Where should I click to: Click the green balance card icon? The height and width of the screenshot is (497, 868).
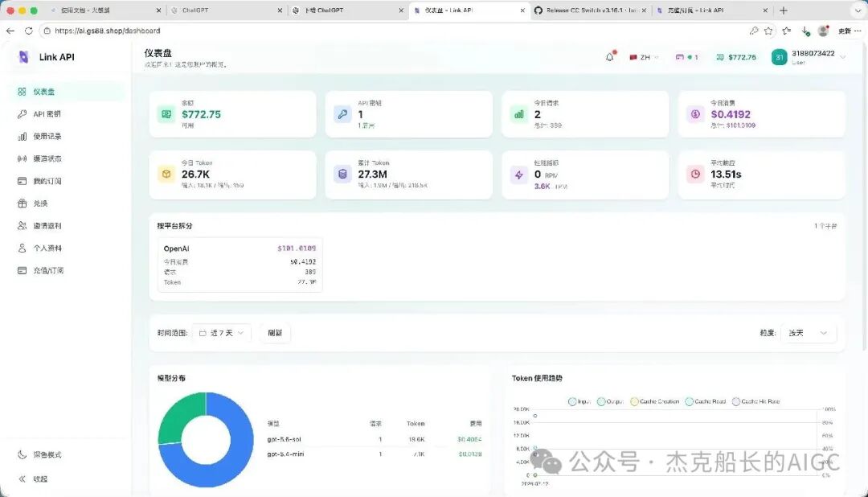point(166,114)
